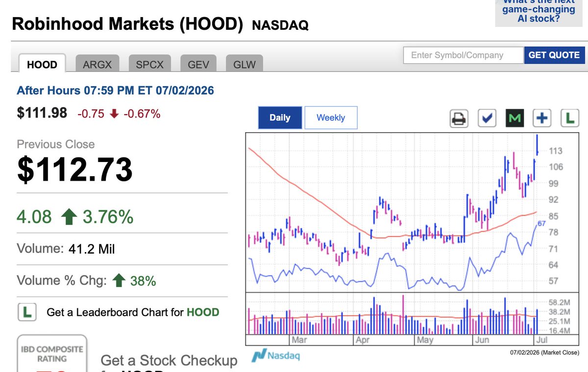
Task: Open the SPCX tab
Action: (149, 65)
